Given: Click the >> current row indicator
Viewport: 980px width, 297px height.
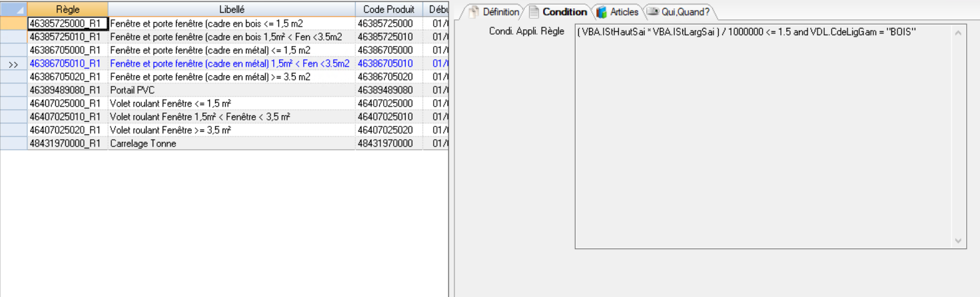Looking at the screenshot, I should 13,64.
